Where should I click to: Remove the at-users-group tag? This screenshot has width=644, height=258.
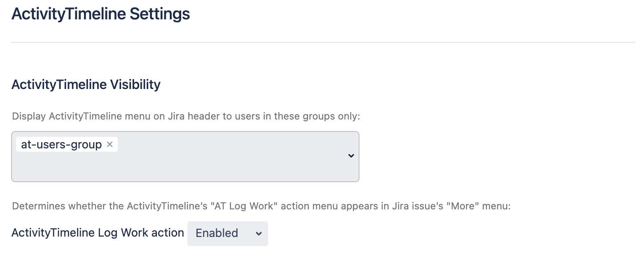110,144
